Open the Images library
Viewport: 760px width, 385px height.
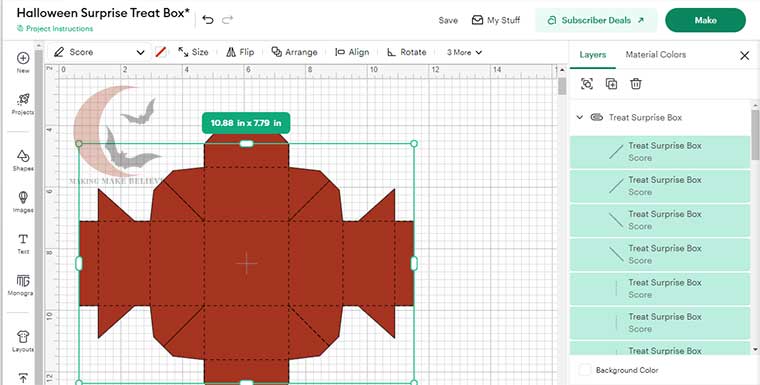(x=23, y=198)
